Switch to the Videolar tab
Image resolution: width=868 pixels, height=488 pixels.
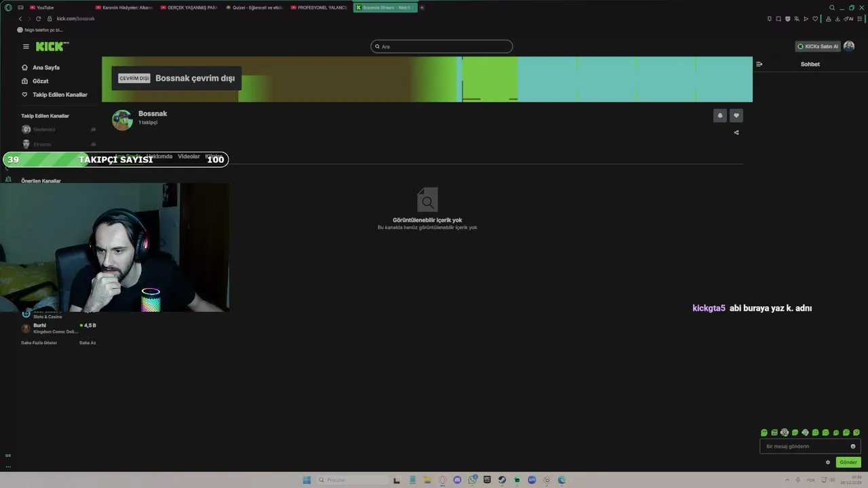pos(189,157)
